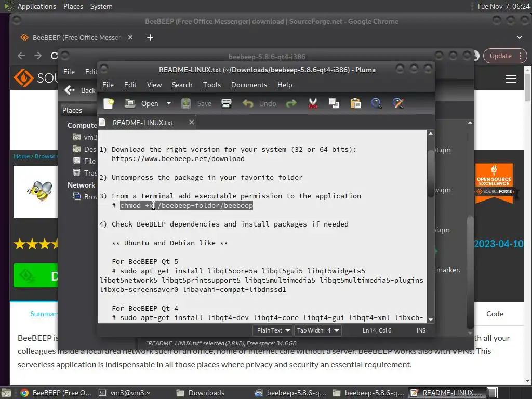Open Pluma View menu
The image size is (532, 399).
point(154,85)
